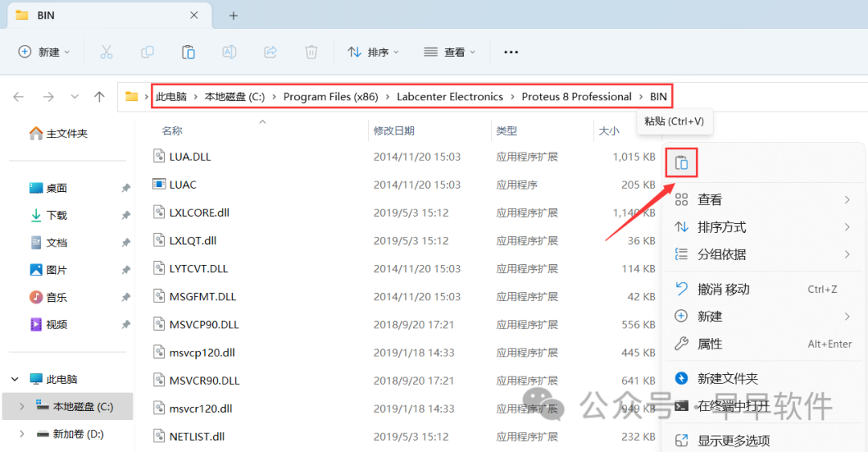Click the folder icon in address bar
This screenshot has width=868, height=452.
point(132,96)
